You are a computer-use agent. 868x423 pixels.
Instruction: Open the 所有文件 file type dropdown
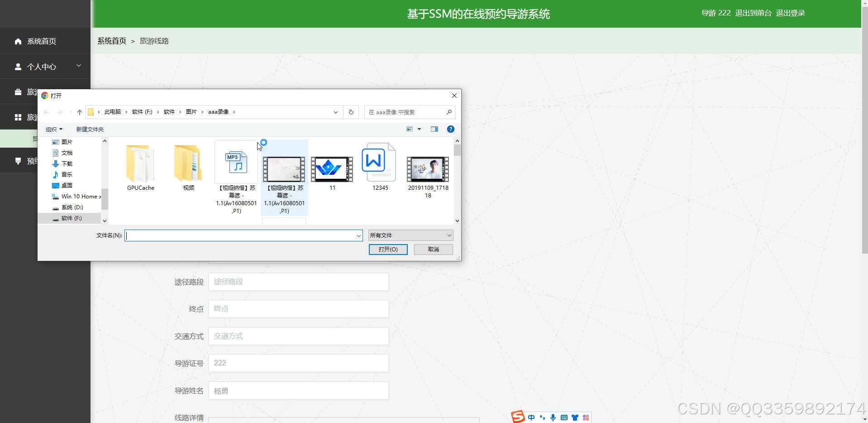(410, 236)
